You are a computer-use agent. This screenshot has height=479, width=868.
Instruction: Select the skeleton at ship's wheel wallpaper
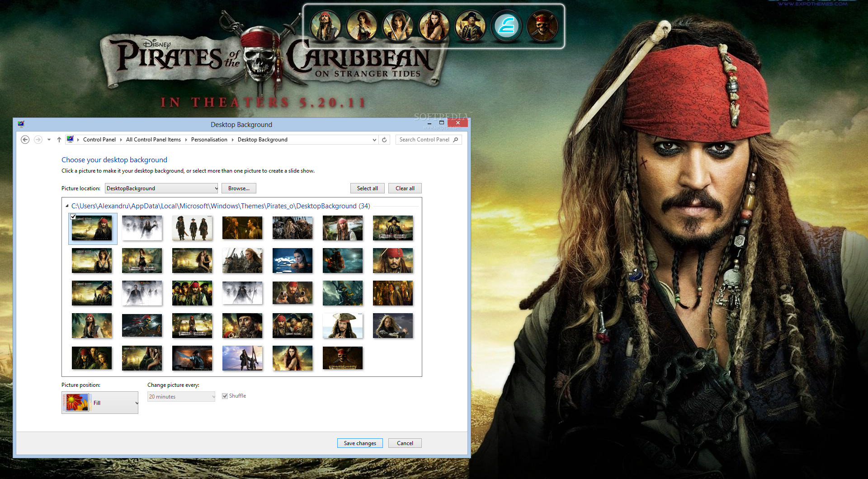click(x=142, y=325)
